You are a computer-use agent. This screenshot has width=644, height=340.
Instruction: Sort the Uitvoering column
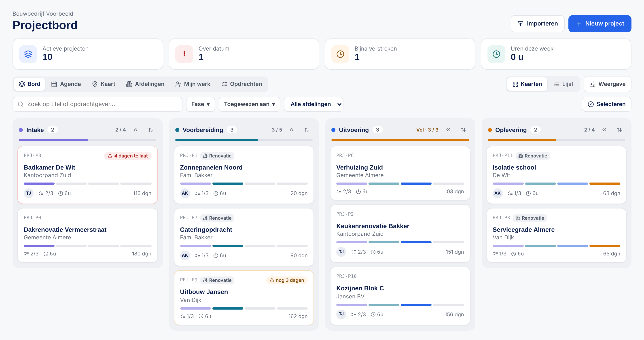pyautogui.click(x=463, y=130)
